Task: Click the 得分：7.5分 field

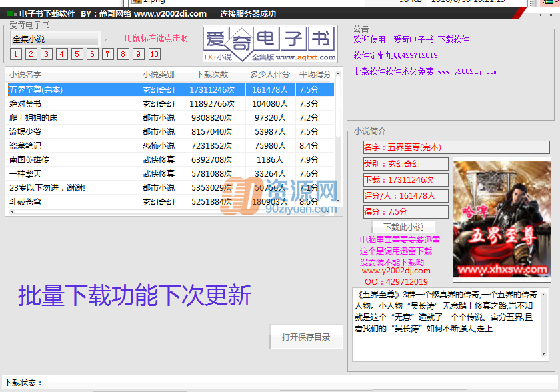Action: [406, 212]
